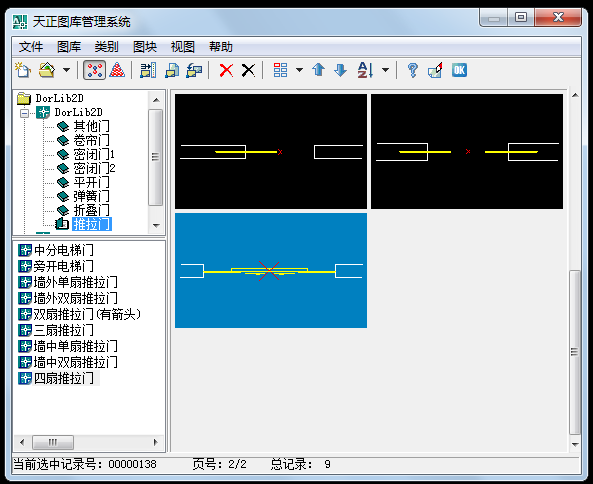Viewport: 593px width, 484px height.
Task: Open the 文件 menu
Action: (x=31, y=47)
